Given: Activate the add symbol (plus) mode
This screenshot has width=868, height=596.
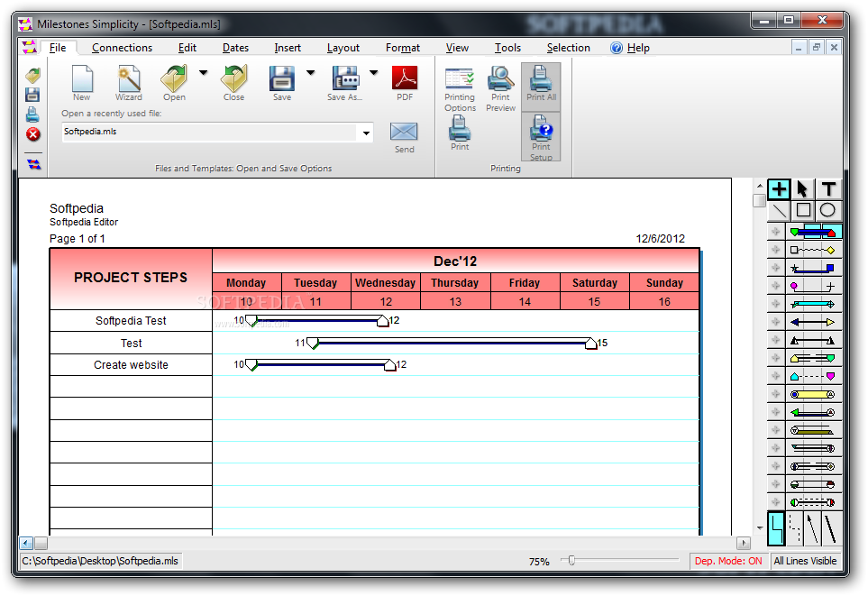Looking at the screenshot, I should (x=779, y=188).
